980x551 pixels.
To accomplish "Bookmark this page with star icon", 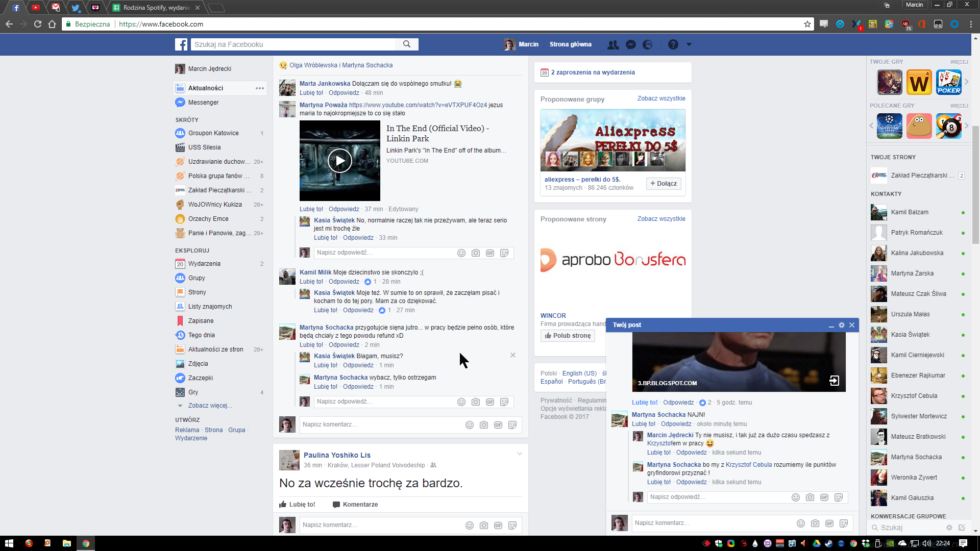I will 807,24.
